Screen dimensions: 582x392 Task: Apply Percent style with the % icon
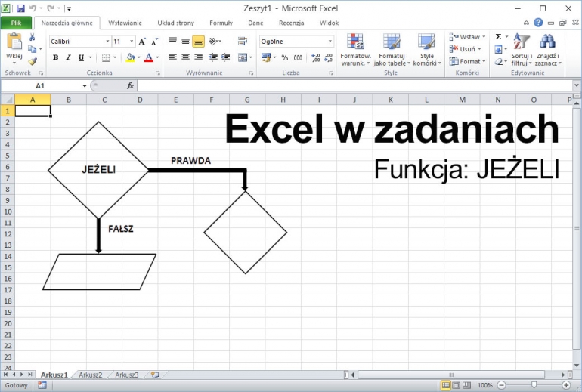pos(285,57)
